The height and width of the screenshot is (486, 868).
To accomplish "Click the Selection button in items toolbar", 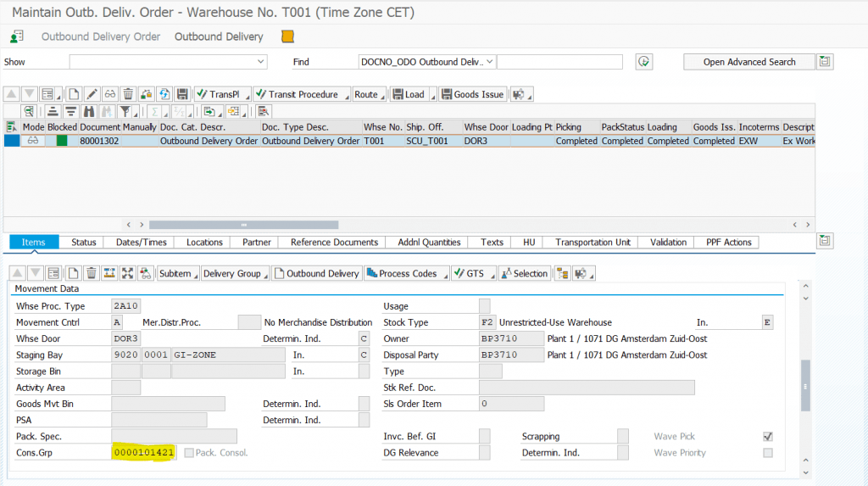I will [x=524, y=273].
